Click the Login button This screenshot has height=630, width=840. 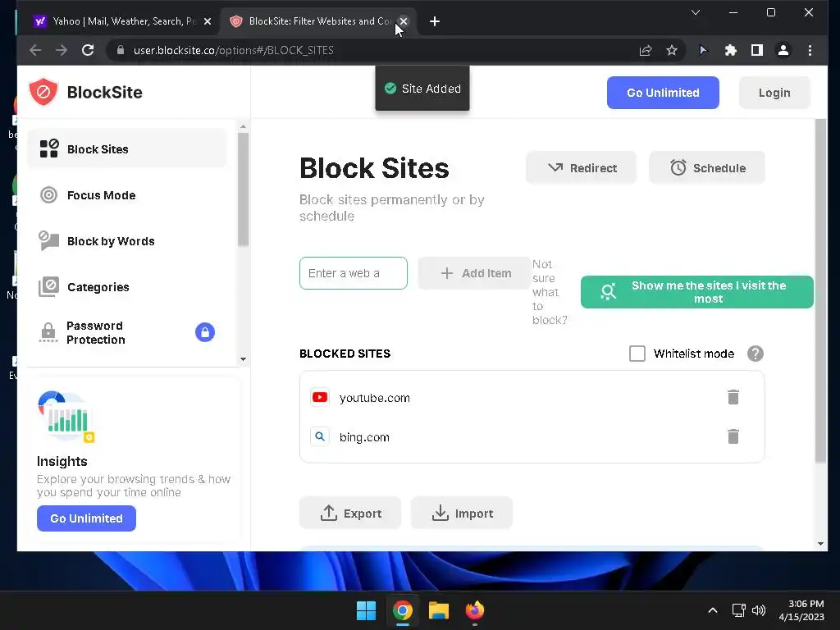774,93
